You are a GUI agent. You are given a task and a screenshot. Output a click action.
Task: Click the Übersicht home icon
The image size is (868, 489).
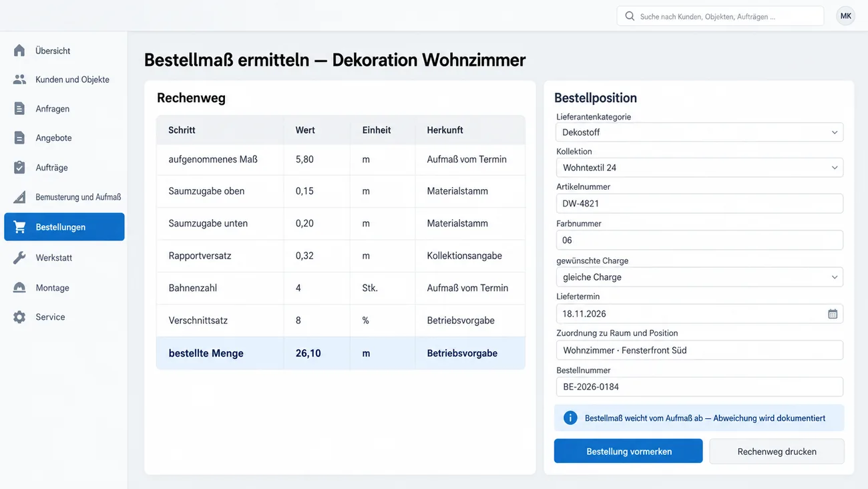(19, 51)
